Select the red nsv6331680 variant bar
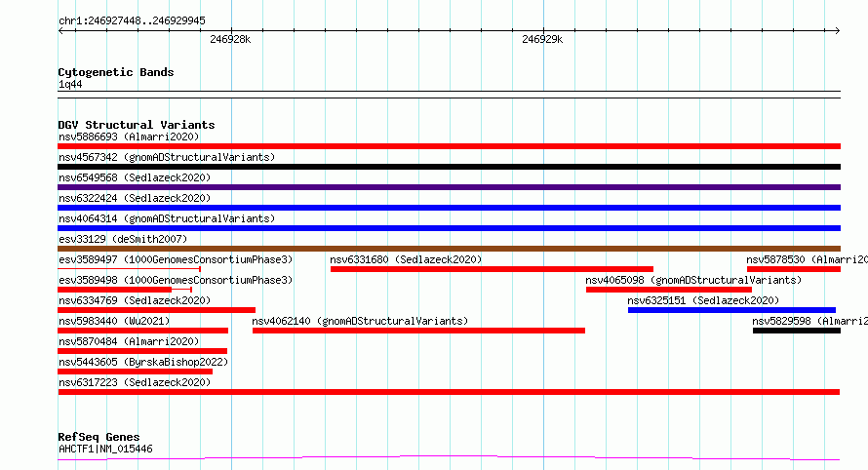Viewport: 868px width, 470px height. click(x=492, y=269)
